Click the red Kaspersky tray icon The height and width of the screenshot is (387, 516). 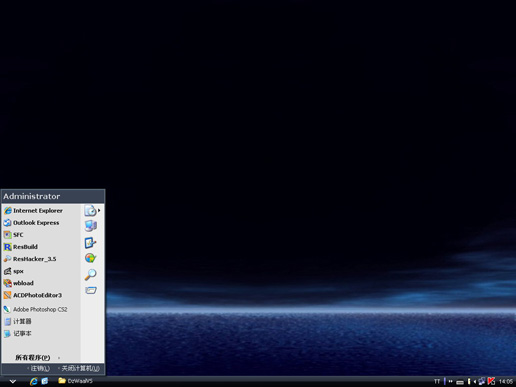pyautogui.click(x=491, y=381)
